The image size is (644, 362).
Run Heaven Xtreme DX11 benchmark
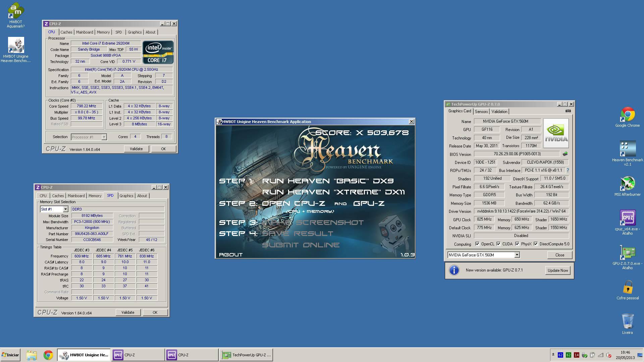pyautogui.click(x=333, y=192)
